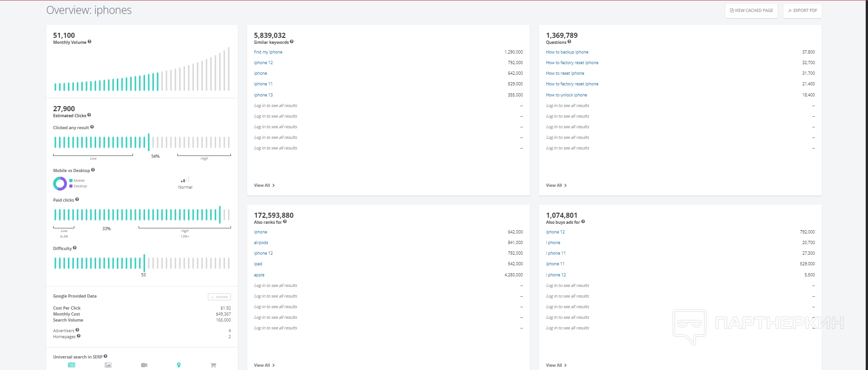The image size is (868, 370).
Task: Click the View Cached Page button
Action: [x=751, y=11]
